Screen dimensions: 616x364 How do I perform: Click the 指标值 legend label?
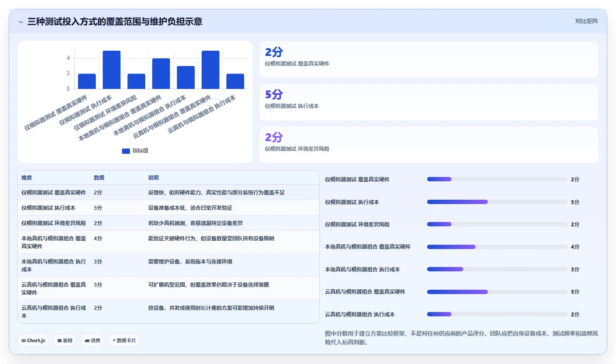pos(140,151)
